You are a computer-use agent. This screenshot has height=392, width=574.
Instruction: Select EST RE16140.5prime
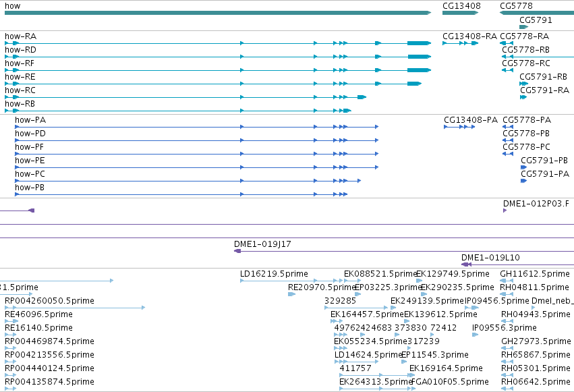click(39, 328)
